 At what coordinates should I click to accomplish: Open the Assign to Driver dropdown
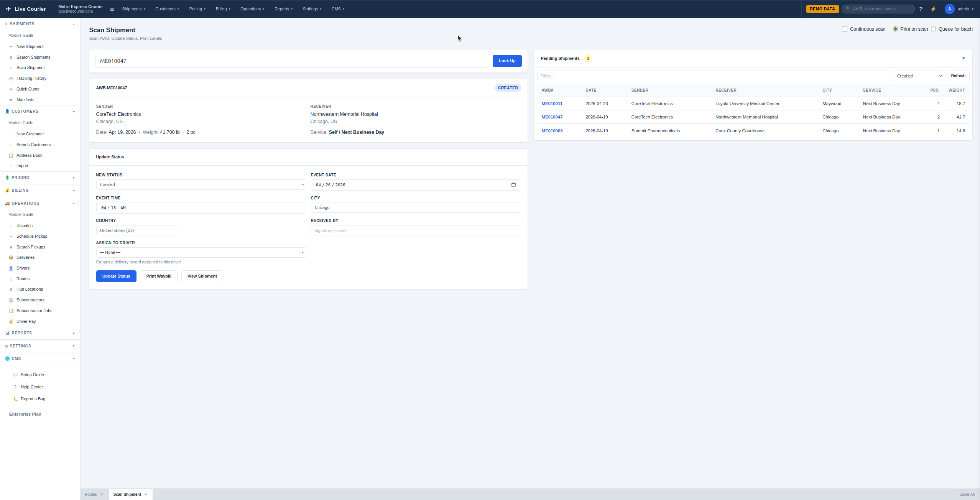pyautogui.click(x=201, y=252)
